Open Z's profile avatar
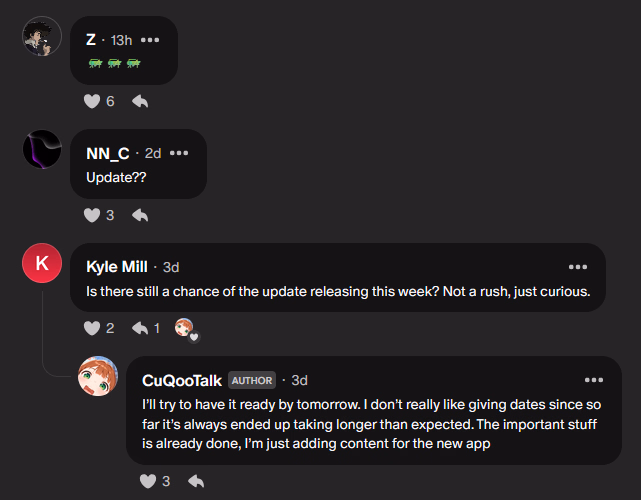This screenshot has height=500, width=641. click(x=42, y=36)
